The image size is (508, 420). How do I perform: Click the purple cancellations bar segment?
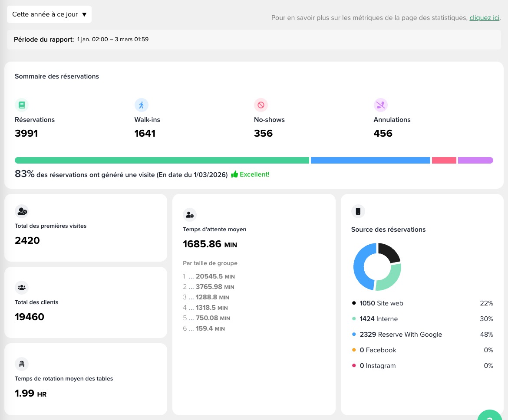tap(475, 161)
